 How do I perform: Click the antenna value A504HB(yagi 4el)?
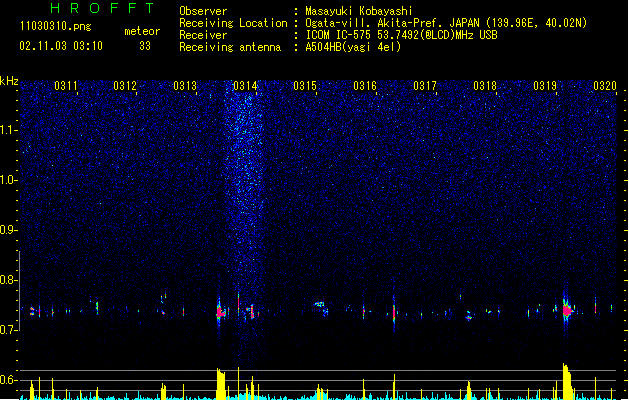coord(353,47)
